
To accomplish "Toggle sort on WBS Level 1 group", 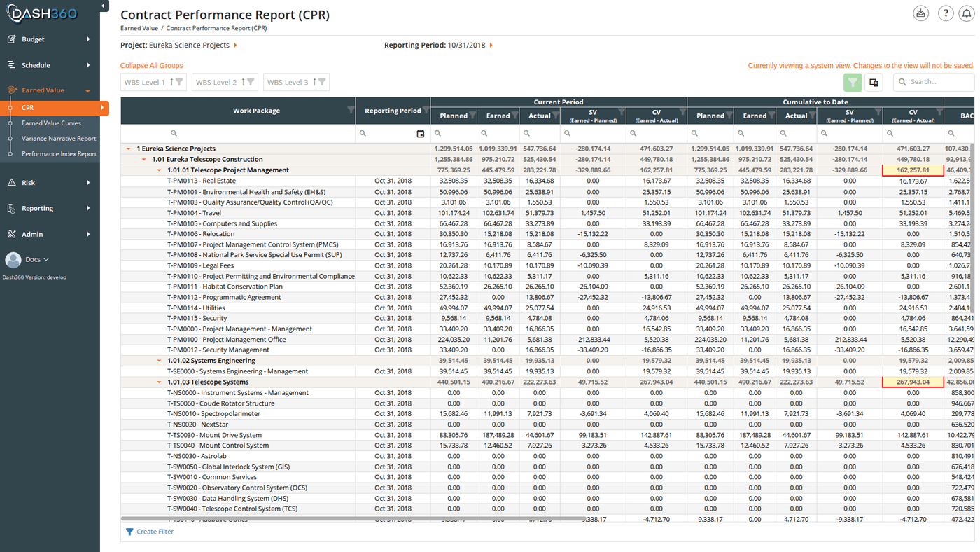I will point(171,82).
